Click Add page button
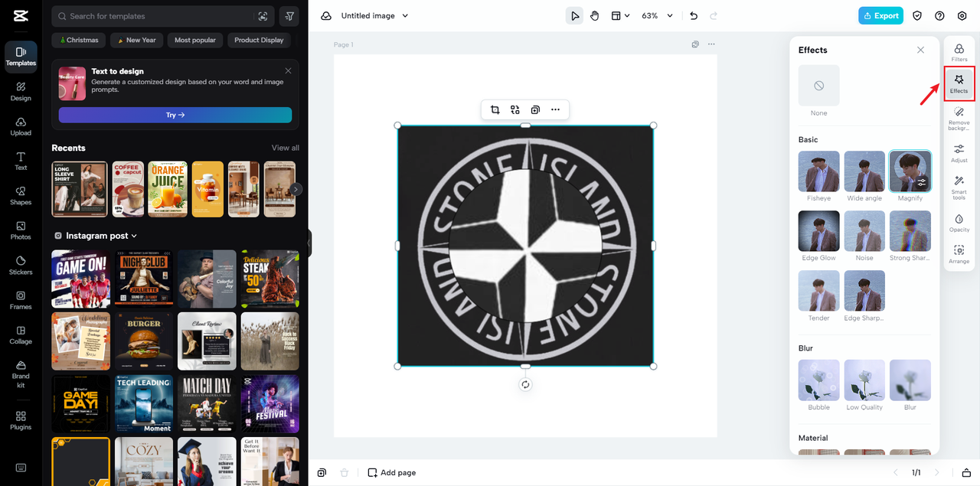The width and height of the screenshot is (980, 486). pyautogui.click(x=392, y=472)
